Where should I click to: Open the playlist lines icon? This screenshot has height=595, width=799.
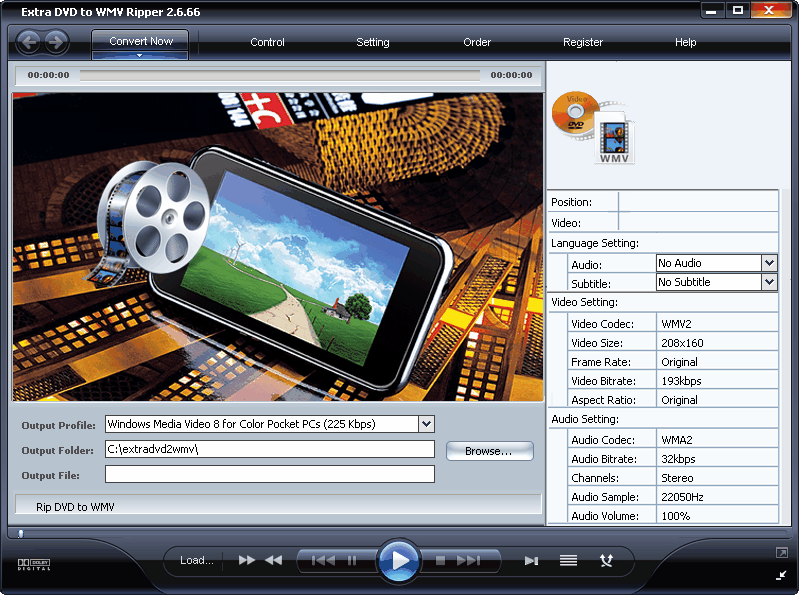tap(568, 561)
